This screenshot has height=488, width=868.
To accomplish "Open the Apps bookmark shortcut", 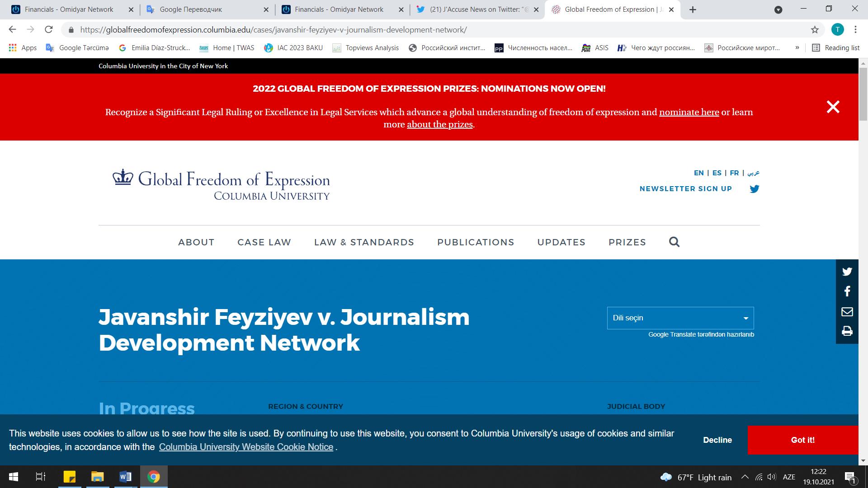I will (x=23, y=48).
